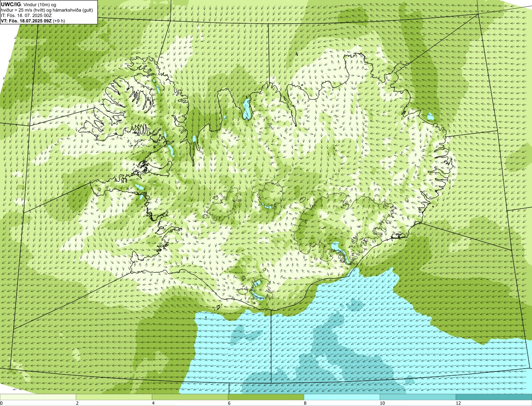Select the above-12 m/s dark teal swatch

[x=494, y=397]
